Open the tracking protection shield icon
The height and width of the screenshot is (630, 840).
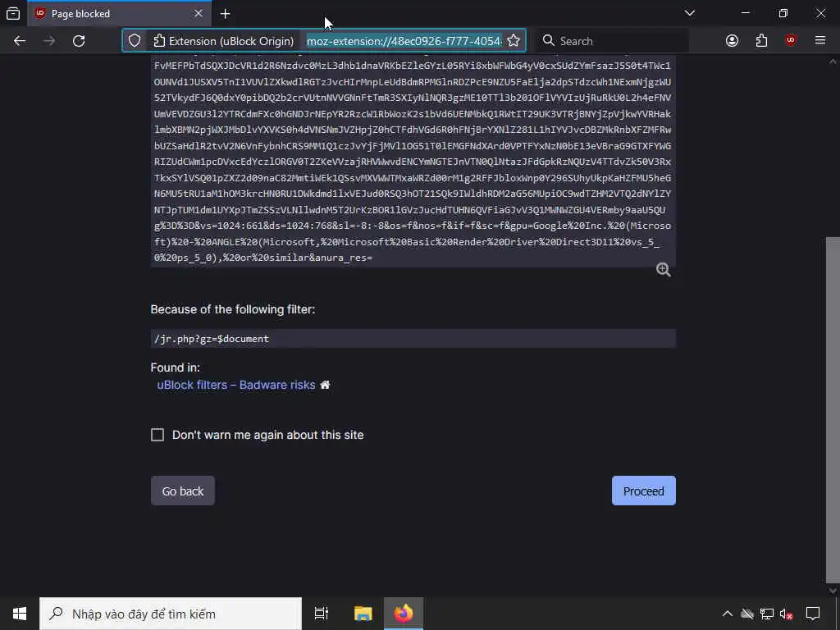pyautogui.click(x=135, y=41)
